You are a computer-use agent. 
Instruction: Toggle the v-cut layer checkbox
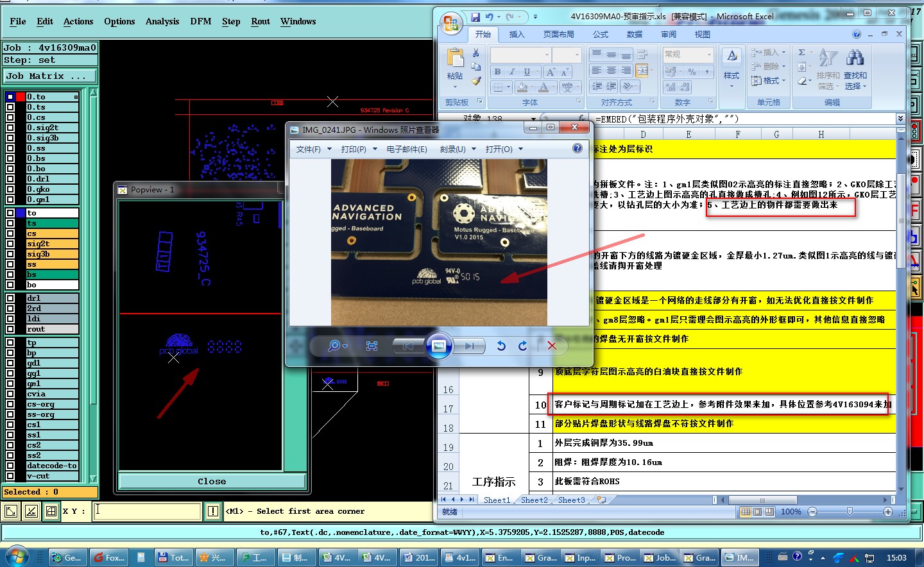click(10, 476)
